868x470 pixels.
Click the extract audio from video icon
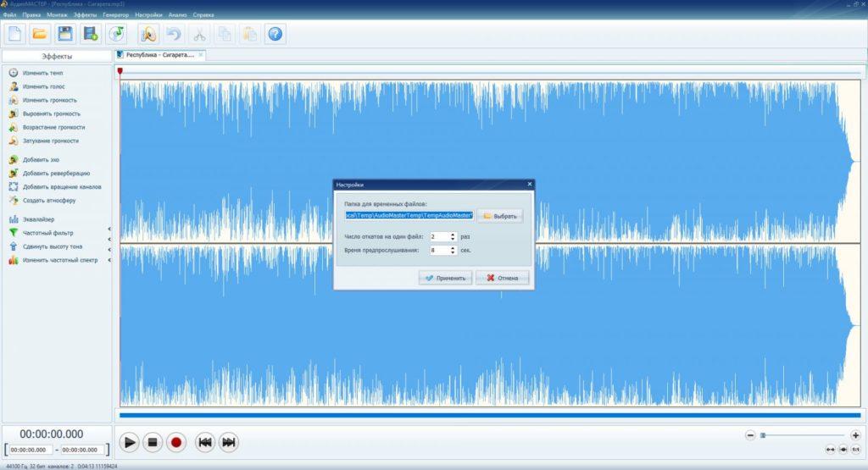(91, 34)
